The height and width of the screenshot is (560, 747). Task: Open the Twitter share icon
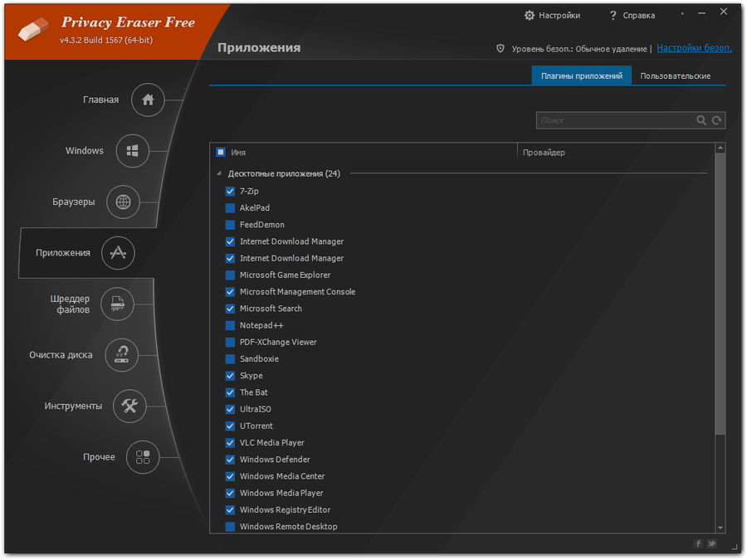[712, 543]
